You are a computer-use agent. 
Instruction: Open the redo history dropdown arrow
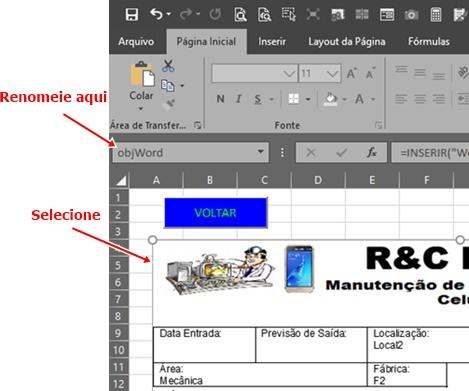(198, 14)
